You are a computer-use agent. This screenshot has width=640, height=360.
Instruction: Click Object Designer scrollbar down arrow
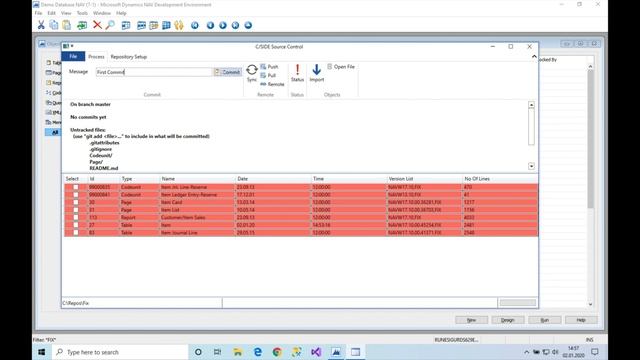[x=590, y=304]
